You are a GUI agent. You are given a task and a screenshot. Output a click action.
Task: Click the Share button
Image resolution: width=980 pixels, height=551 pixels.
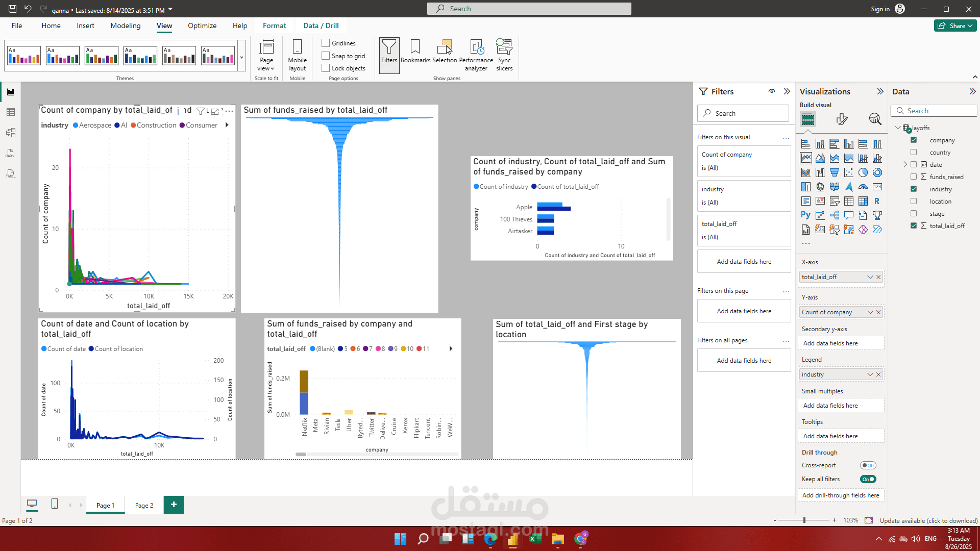tap(955, 26)
